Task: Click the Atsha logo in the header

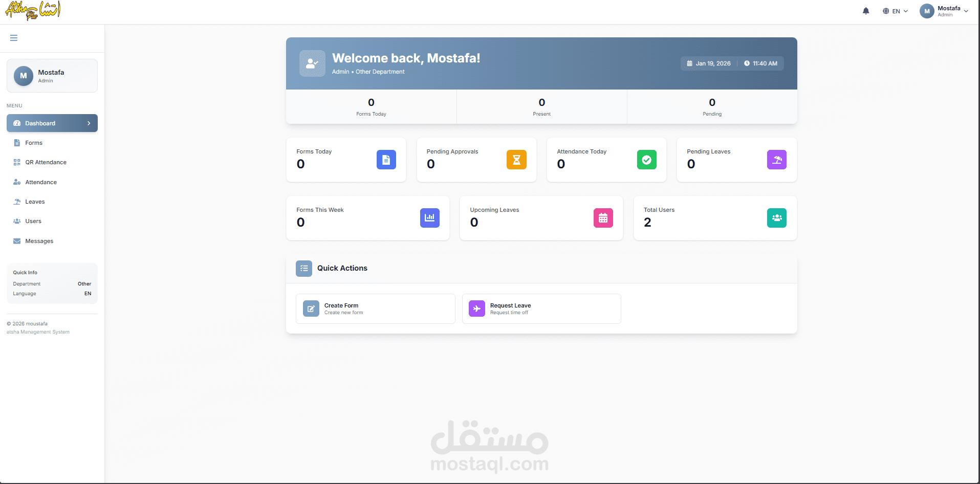Action: pyautogui.click(x=33, y=10)
